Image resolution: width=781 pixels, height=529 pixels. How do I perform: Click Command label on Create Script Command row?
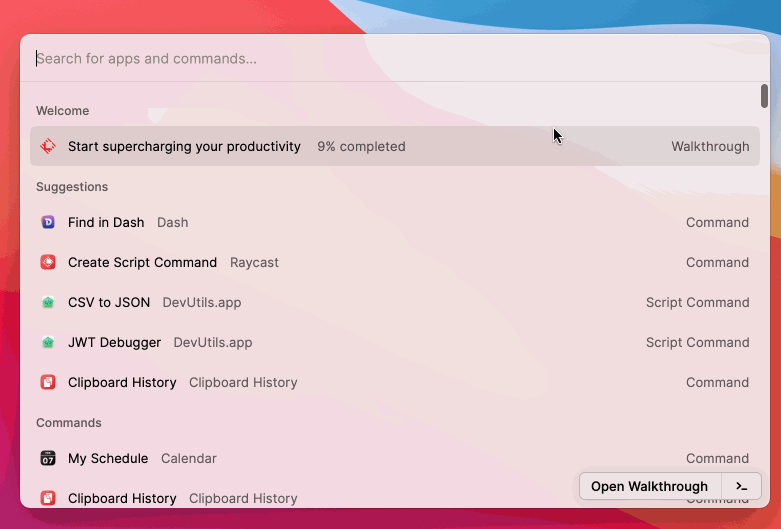[x=717, y=262]
